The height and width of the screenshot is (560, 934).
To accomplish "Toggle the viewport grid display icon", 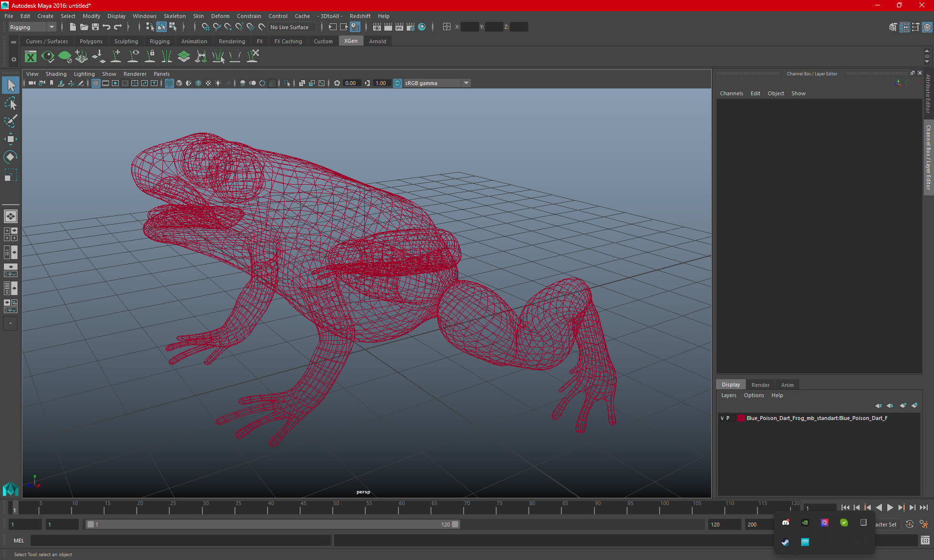I will [x=96, y=83].
